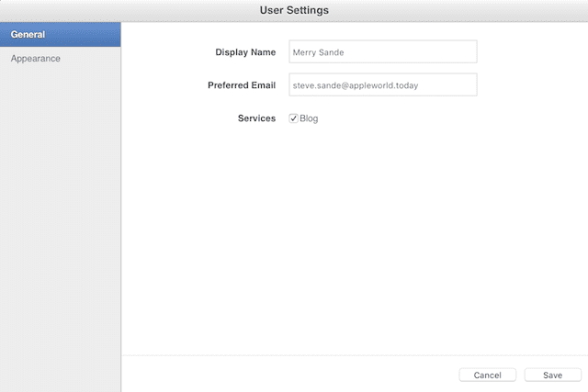Click the Blog label text
588x392 pixels.
(309, 118)
